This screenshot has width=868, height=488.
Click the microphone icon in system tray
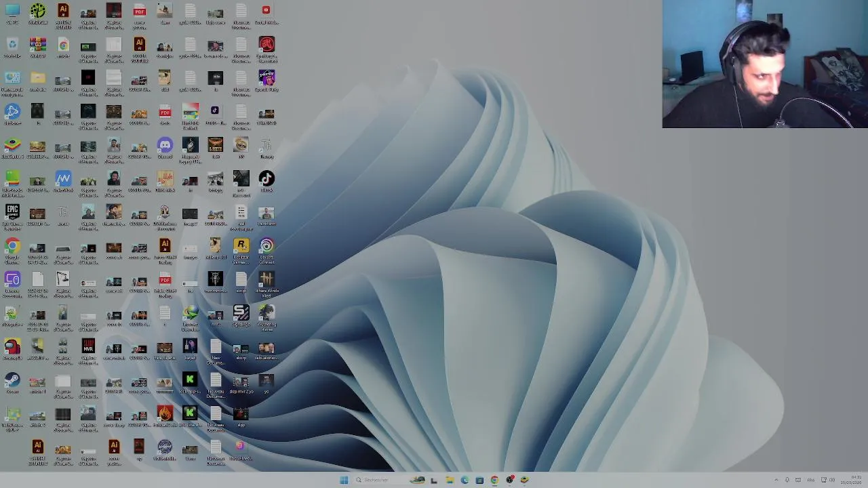point(787,480)
